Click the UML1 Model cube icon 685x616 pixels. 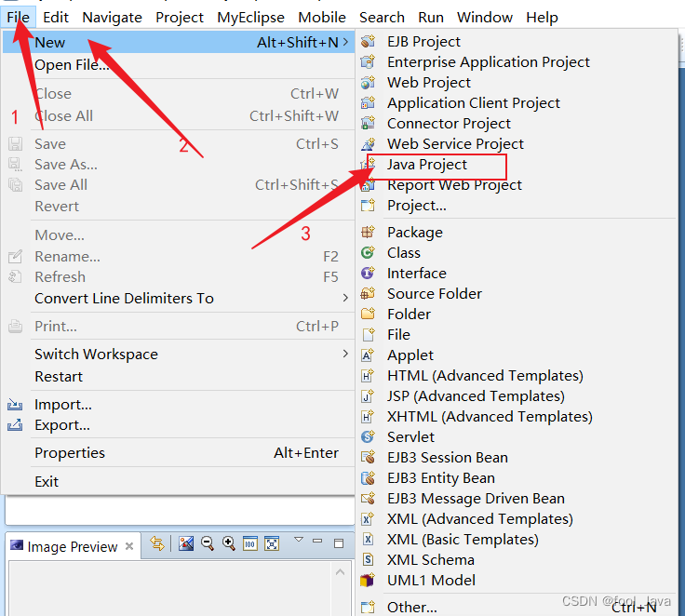pos(368,581)
